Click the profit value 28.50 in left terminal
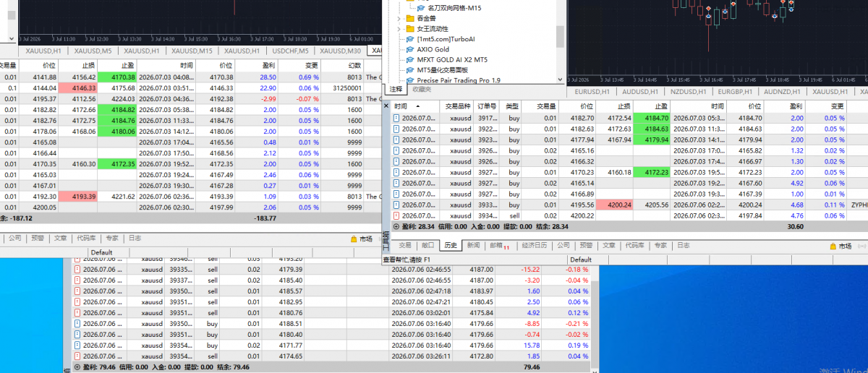 (x=268, y=77)
